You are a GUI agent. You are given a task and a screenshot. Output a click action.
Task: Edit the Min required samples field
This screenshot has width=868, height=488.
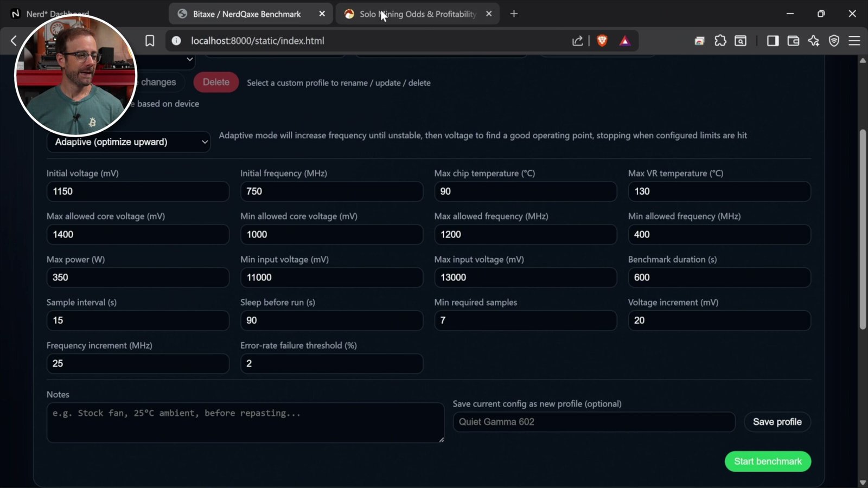pyautogui.click(x=525, y=320)
